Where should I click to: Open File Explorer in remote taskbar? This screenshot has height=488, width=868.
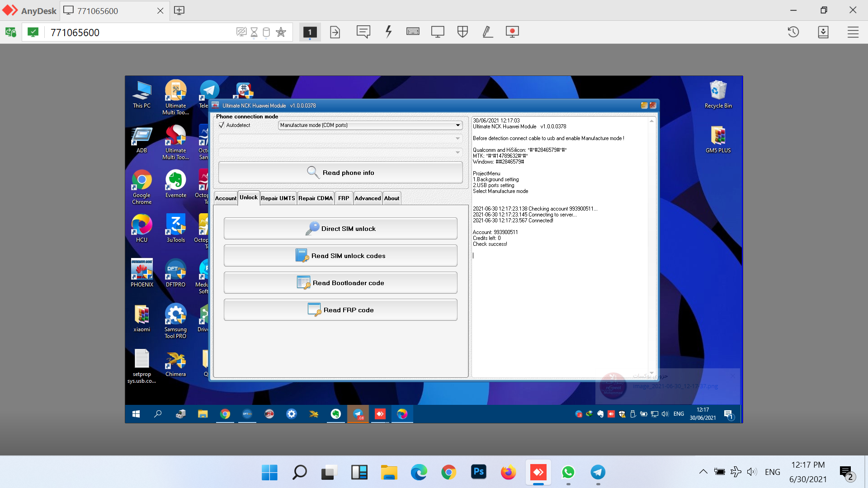coord(203,414)
